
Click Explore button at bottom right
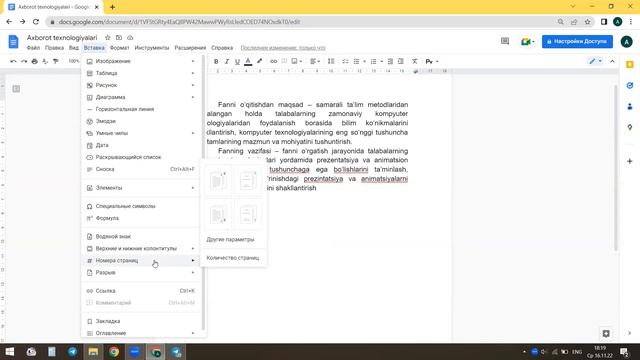[606, 333]
